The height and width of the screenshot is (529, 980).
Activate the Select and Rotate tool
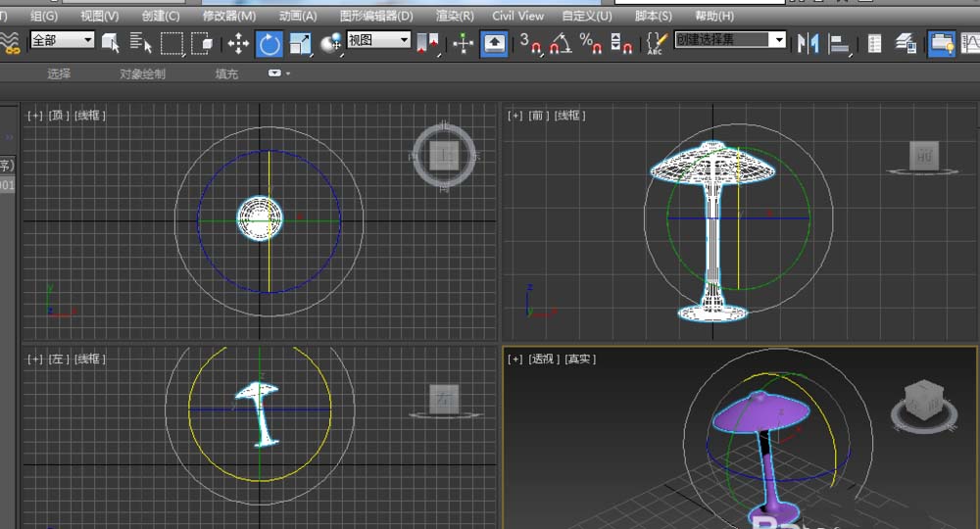(x=269, y=44)
